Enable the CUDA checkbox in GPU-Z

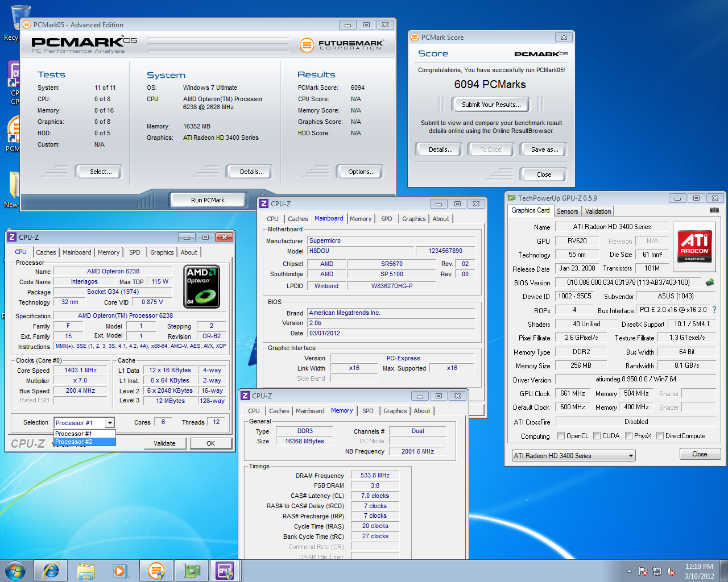click(597, 436)
